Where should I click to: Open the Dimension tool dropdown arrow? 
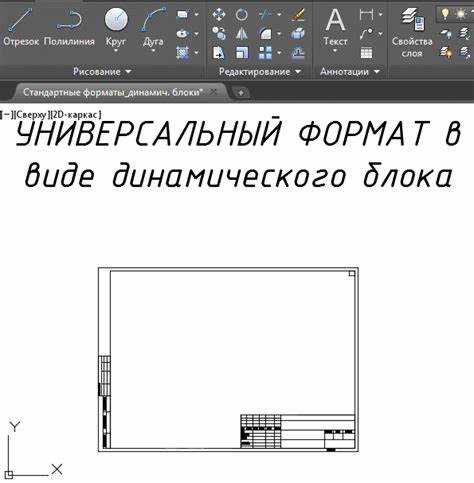point(381,15)
